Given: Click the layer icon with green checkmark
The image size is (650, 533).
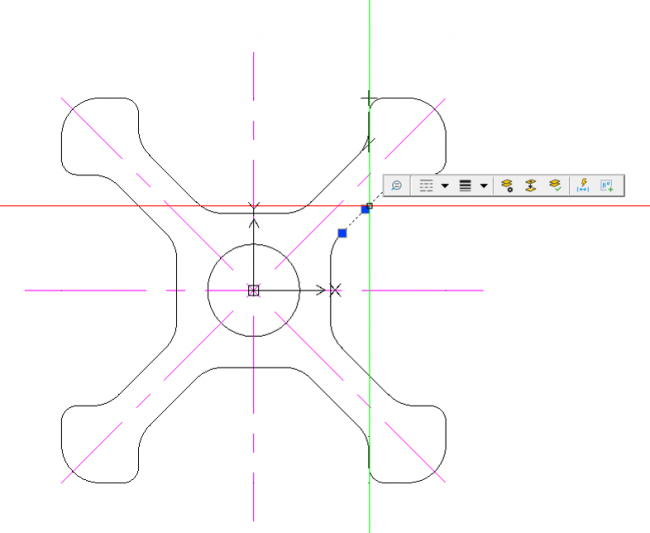Looking at the screenshot, I should click(x=555, y=185).
